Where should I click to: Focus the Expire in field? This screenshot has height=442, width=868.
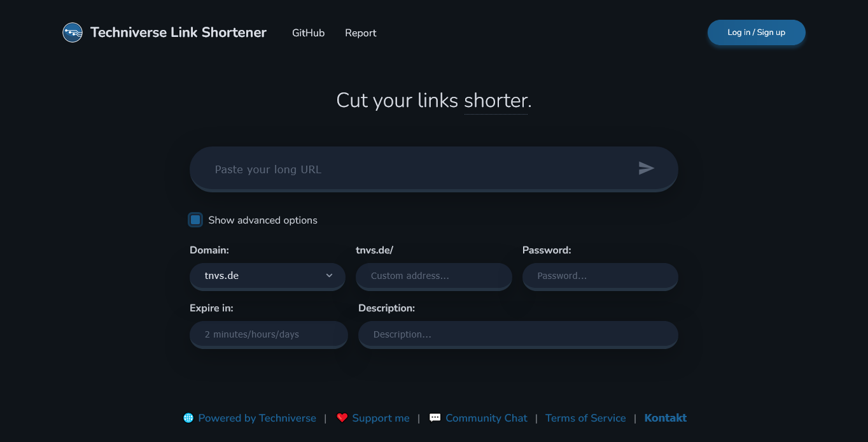[269, 334]
